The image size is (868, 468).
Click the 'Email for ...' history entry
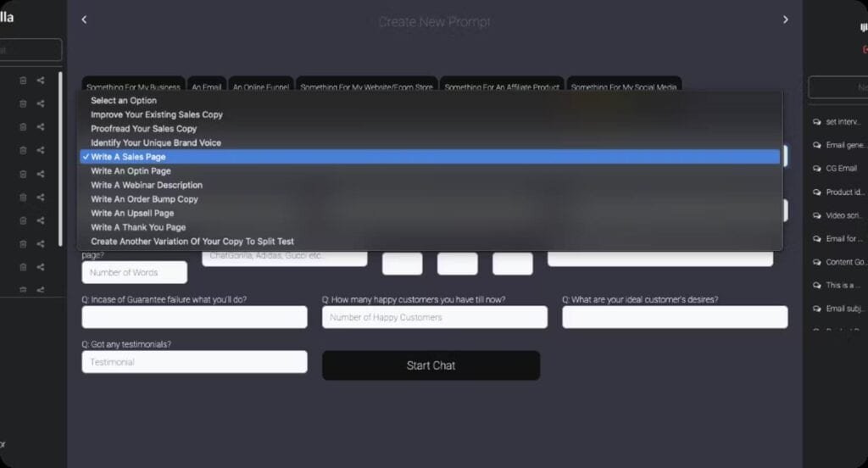pyautogui.click(x=838, y=239)
